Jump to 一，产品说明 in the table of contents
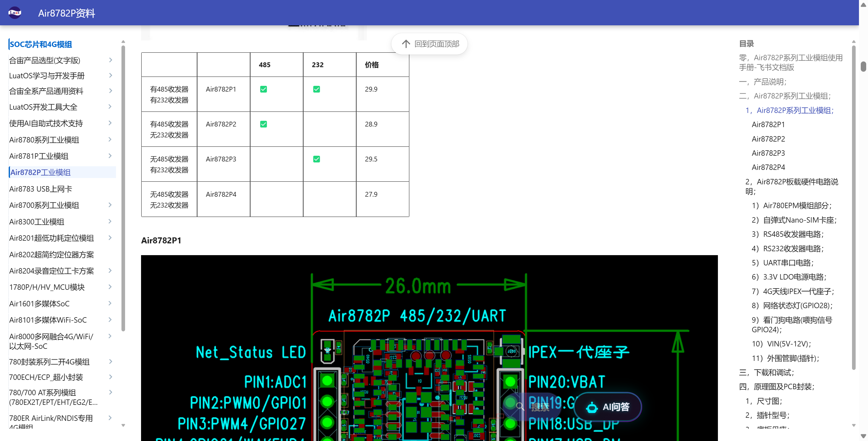868x441 pixels. 763,82
